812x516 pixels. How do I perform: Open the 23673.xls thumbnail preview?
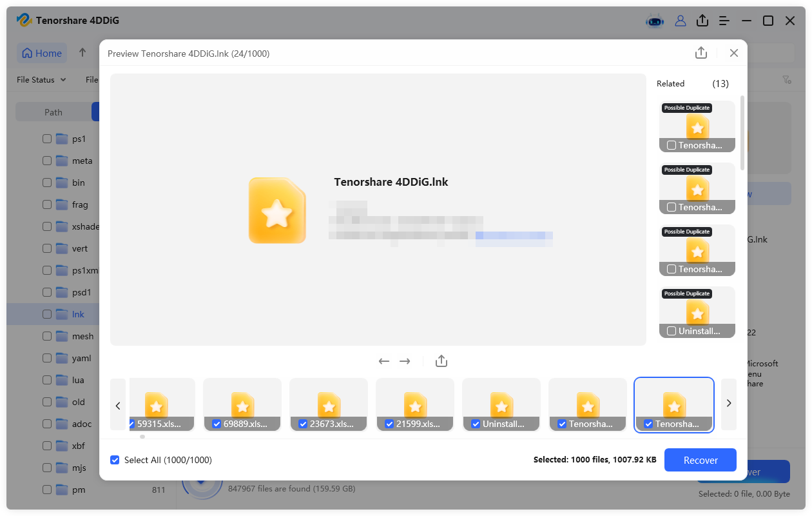click(x=329, y=404)
